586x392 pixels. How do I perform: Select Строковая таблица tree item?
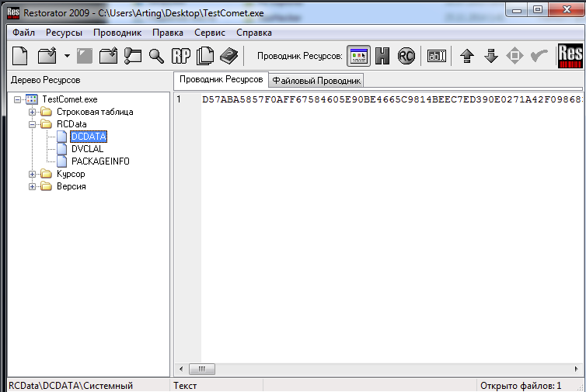[x=95, y=112]
